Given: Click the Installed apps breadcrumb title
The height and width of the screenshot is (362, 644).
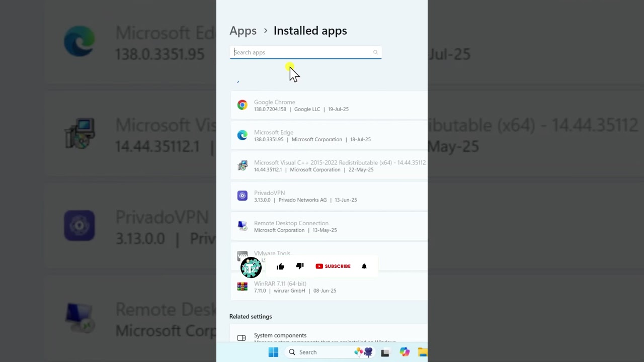Looking at the screenshot, I should (310, 31).
